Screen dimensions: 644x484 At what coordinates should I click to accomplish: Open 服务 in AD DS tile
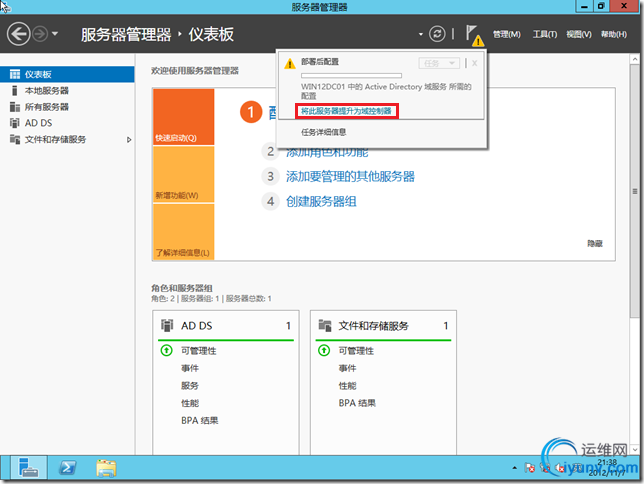(x=190, y=386)
